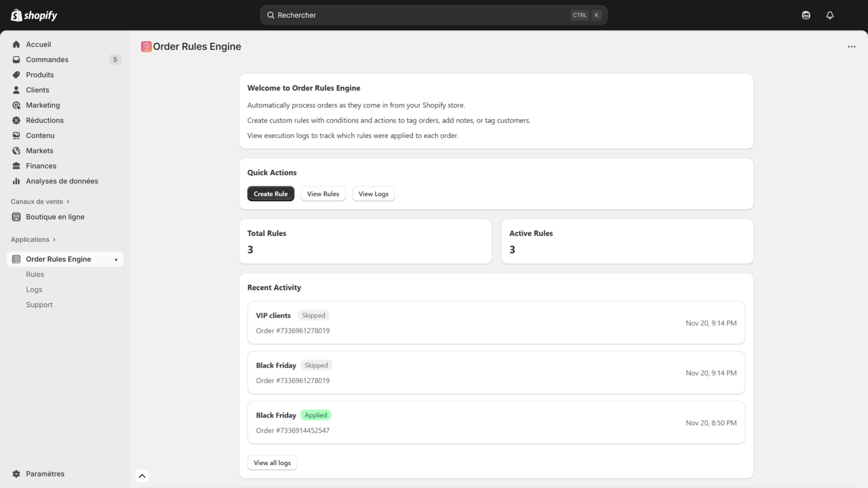Open Réductions discounts icon
868x488 pixels.
[x=16, y=120]
